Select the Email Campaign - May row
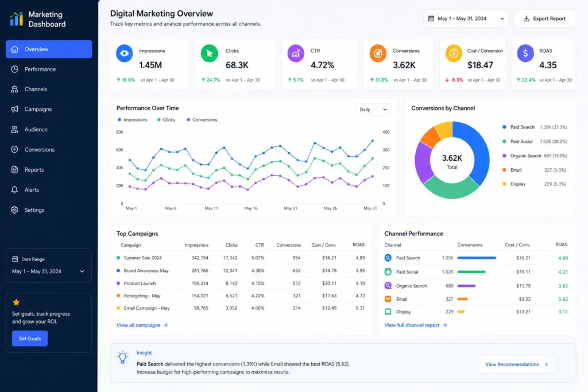588x392 pixels. [x=241, y=308]
